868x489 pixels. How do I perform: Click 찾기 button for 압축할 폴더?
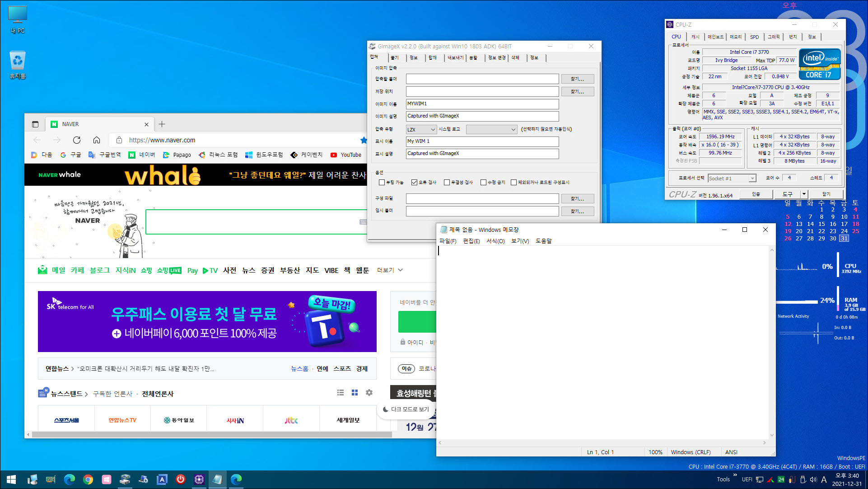coord(577,79)
